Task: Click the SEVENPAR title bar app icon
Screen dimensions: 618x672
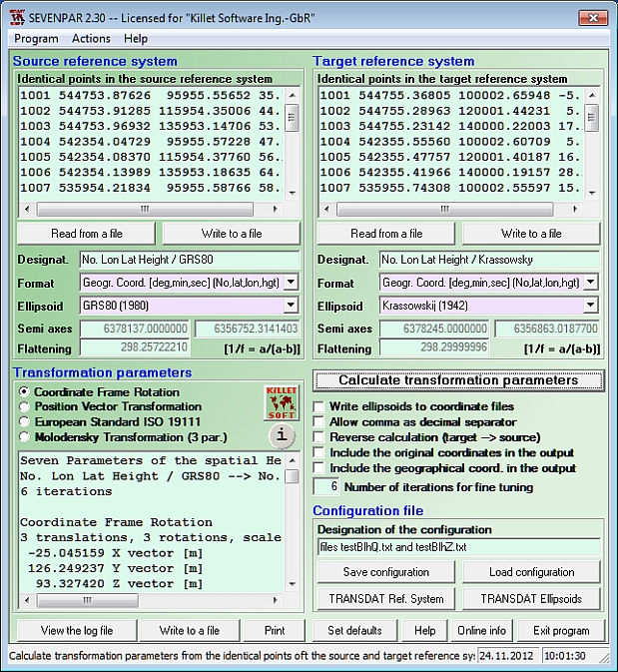Action: pos(17,18)
